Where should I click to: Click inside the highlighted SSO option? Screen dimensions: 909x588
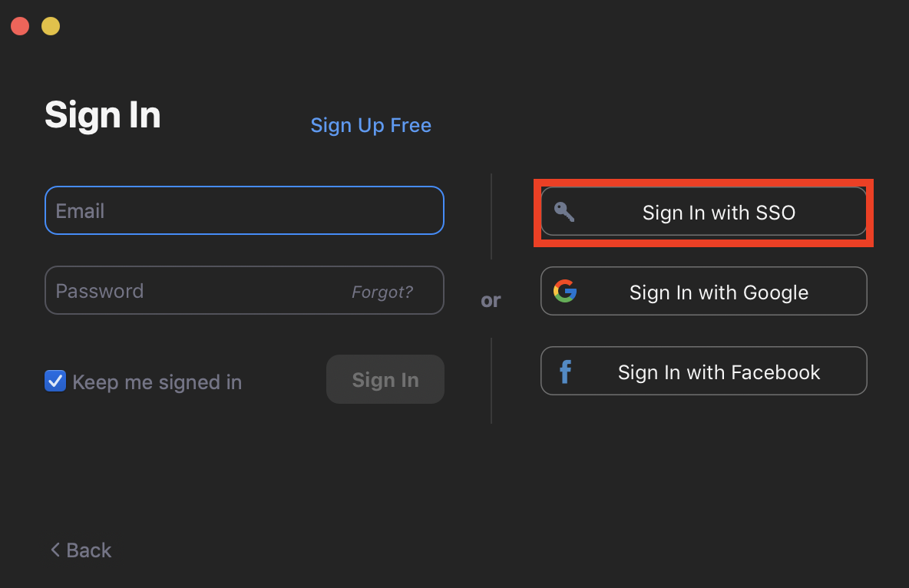point(703,213)
